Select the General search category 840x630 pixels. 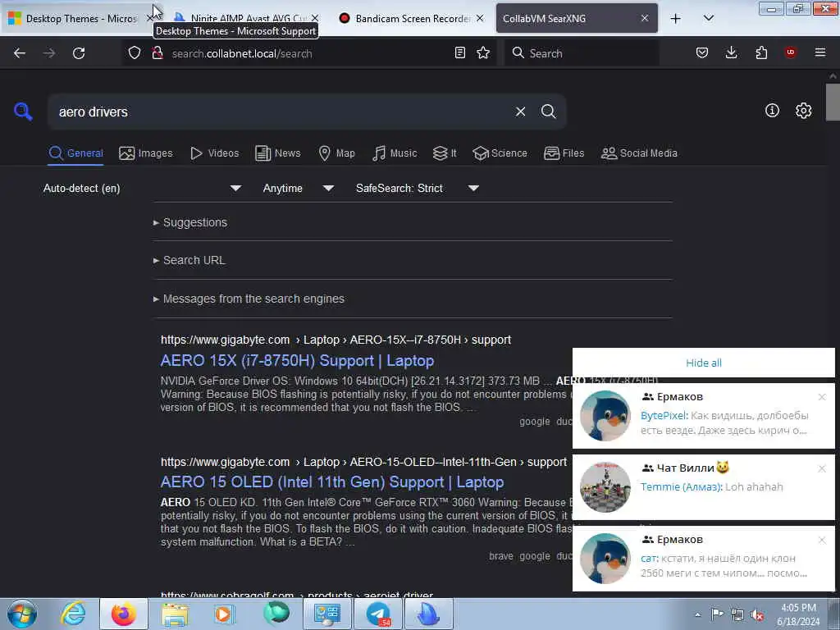click(75, 153)
